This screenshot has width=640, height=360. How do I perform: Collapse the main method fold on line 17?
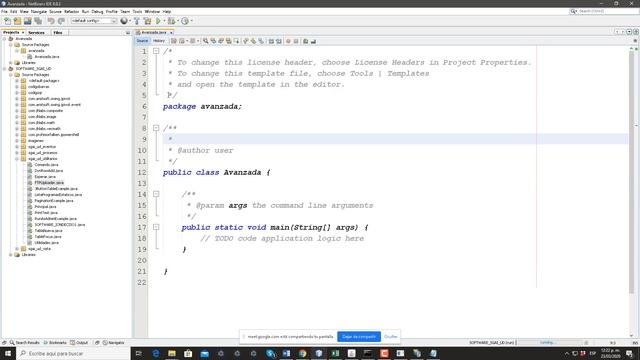pyautogui.click(x=156, y=227)
